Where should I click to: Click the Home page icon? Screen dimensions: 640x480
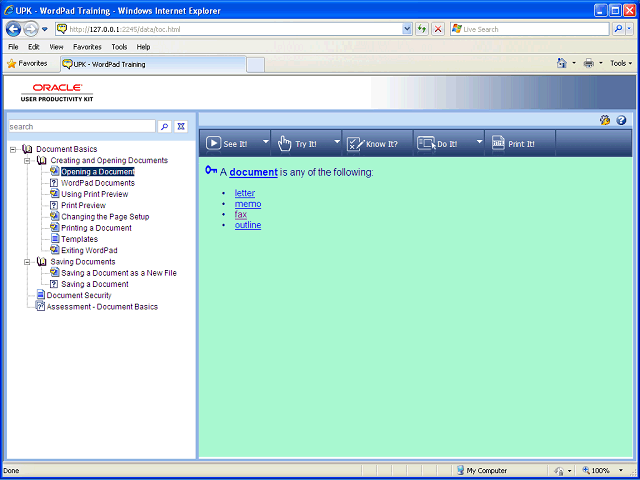click(x=562, y=63)
